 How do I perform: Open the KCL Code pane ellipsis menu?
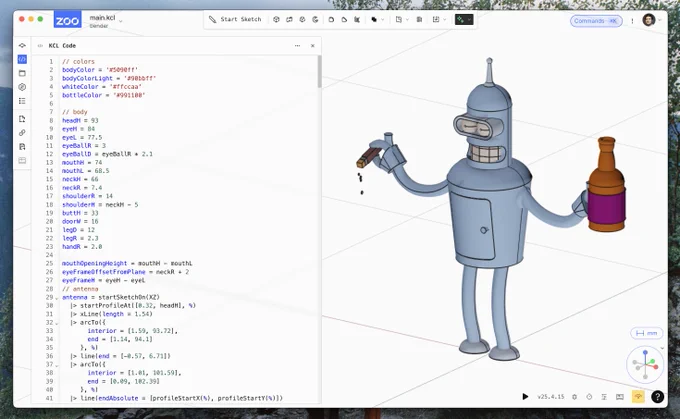coord(298,46)
